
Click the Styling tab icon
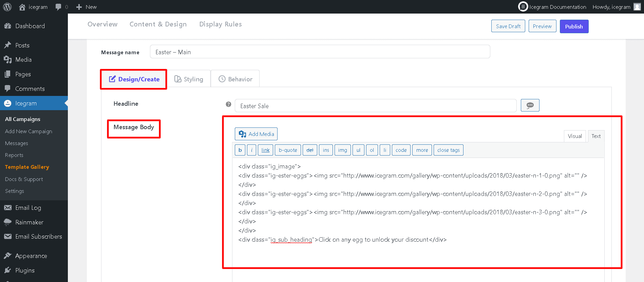click(178, 79)
